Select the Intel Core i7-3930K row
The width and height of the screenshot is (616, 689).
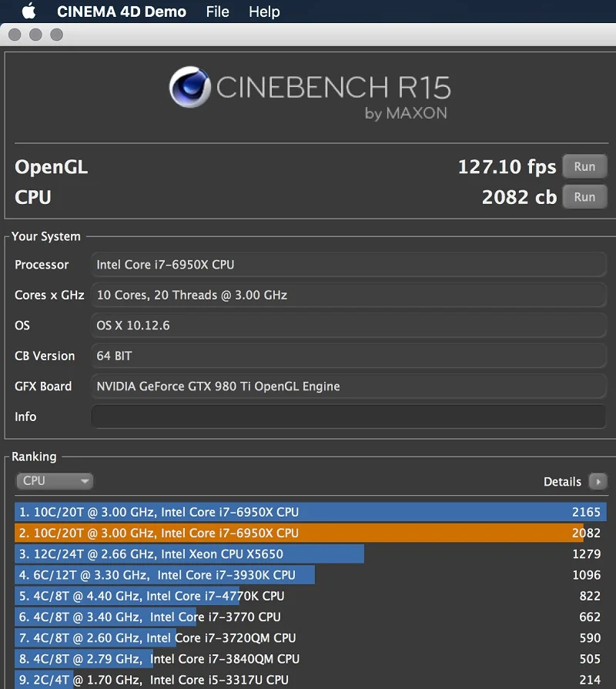(x=310, y=575)
